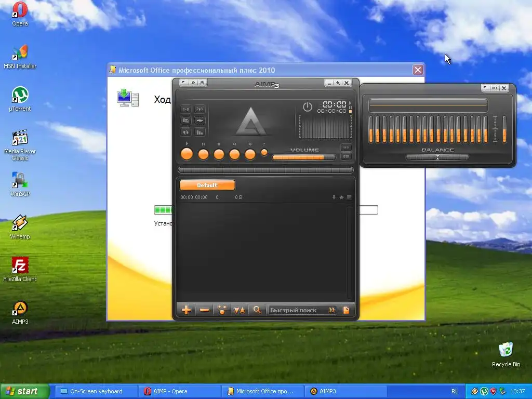This screenshot has width=532, height=399.
Task: Toggle the shuffle button beside volume
Action: click(x=346, y=148)
